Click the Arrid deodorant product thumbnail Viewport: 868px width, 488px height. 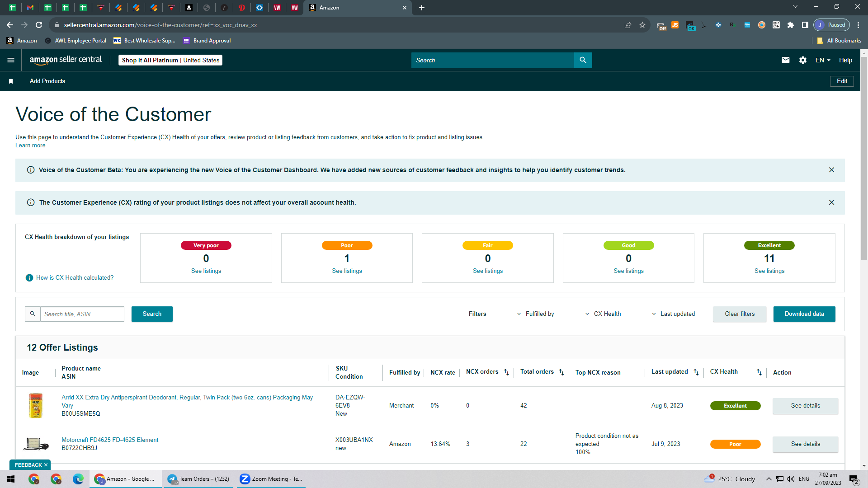(x=36, y=406)
